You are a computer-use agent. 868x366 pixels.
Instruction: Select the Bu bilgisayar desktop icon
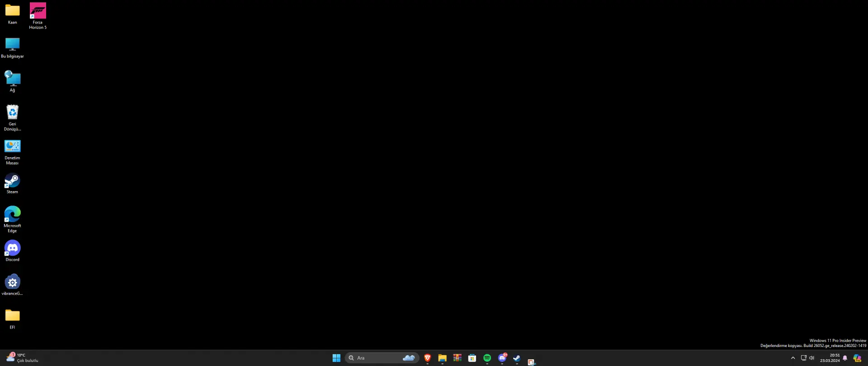tap(12, 48)
